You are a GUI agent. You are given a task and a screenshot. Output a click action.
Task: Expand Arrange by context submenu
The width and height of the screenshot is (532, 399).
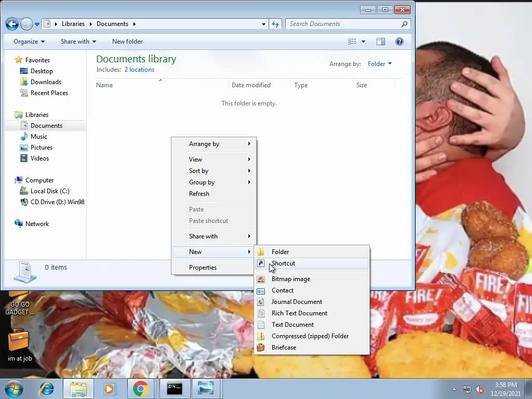(214, 144)
